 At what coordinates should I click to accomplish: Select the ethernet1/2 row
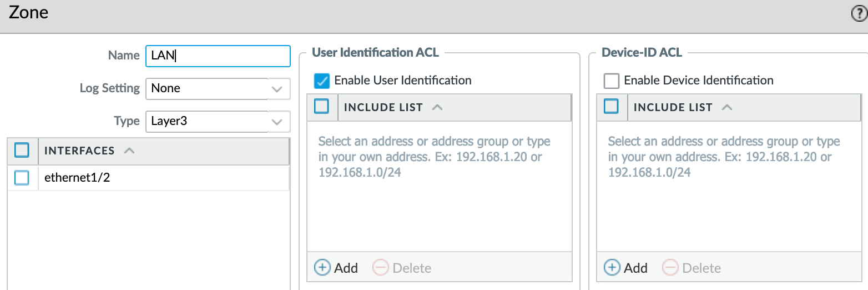[x=148, y=178]
